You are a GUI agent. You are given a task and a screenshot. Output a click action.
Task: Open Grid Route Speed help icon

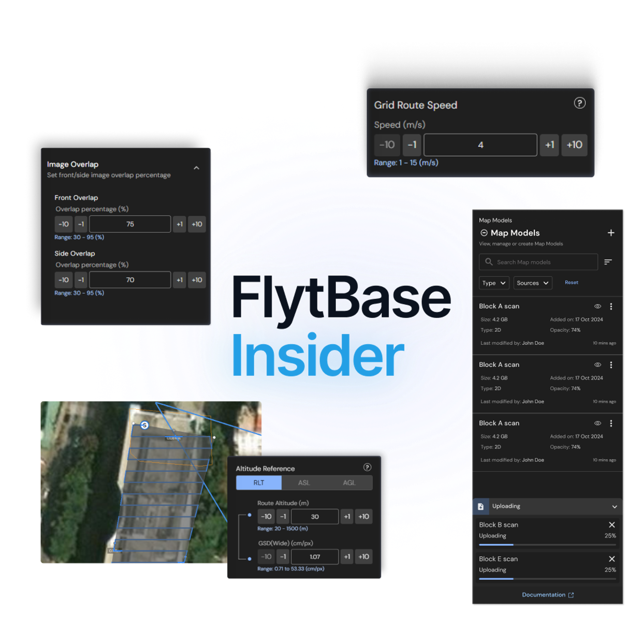(580, 103)
